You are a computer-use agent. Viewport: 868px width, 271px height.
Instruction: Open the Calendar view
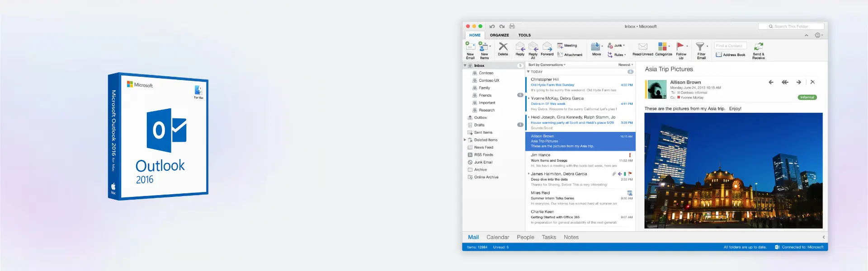click(x=498, y=237)
